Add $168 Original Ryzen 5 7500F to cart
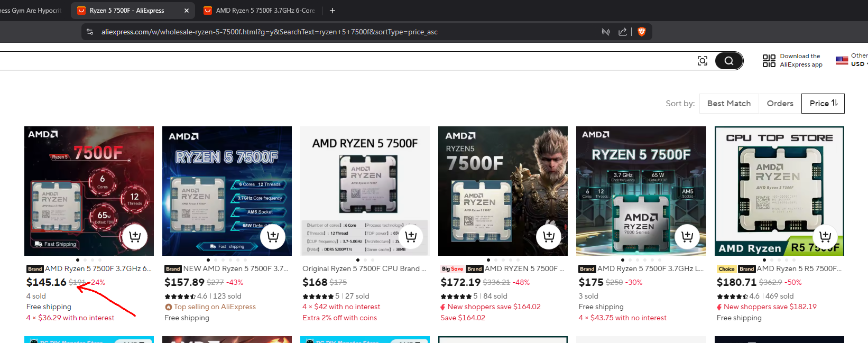The width and height of the screenshot is (868, 343). click(411, 236)
